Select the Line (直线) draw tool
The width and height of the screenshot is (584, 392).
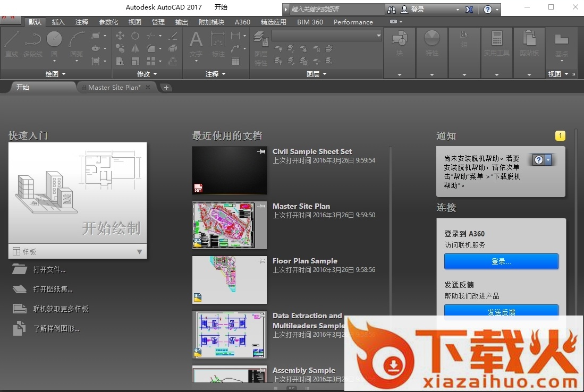point(11,44)
